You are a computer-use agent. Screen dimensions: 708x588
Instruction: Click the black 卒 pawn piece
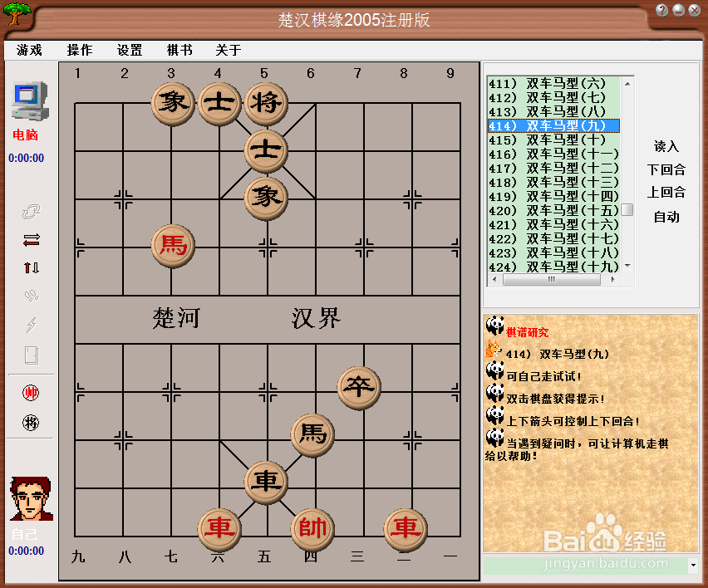[359, 388]
